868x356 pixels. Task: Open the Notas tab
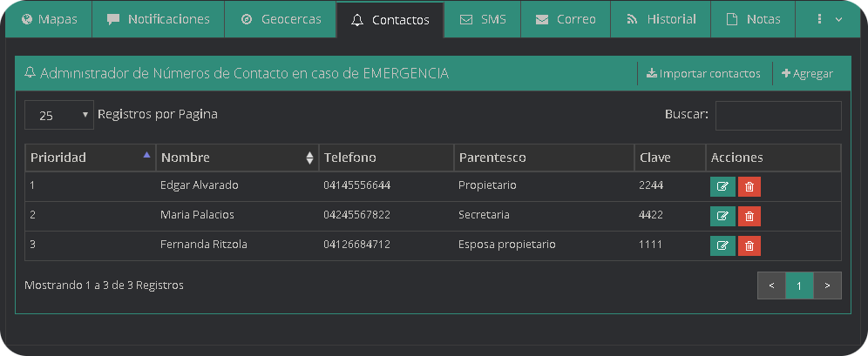753,19
